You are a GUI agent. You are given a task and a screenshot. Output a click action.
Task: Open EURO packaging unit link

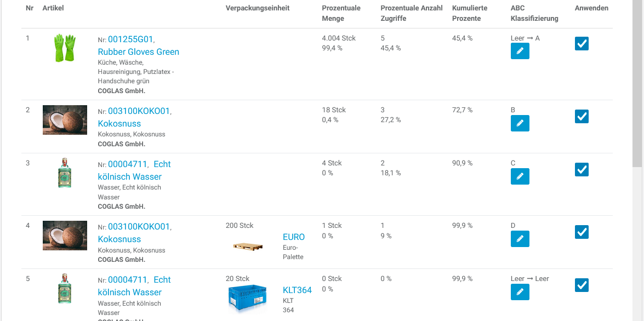click(294, 237)
